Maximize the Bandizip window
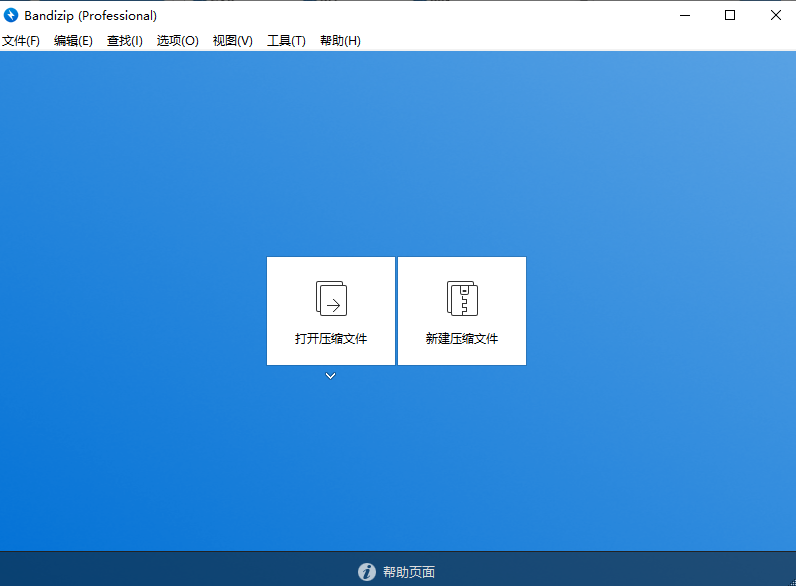The width and height of the screenshot is (796, 586). (x=730, y=15)
